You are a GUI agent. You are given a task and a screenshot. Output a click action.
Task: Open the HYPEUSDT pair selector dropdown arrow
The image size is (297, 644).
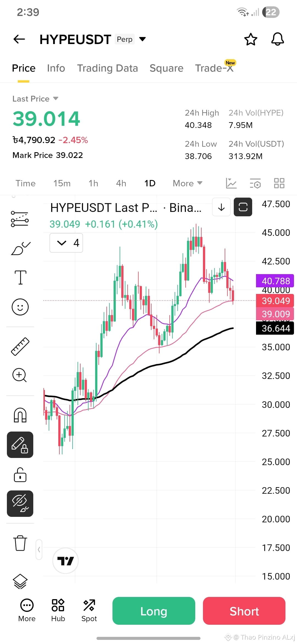coord(142,39)
